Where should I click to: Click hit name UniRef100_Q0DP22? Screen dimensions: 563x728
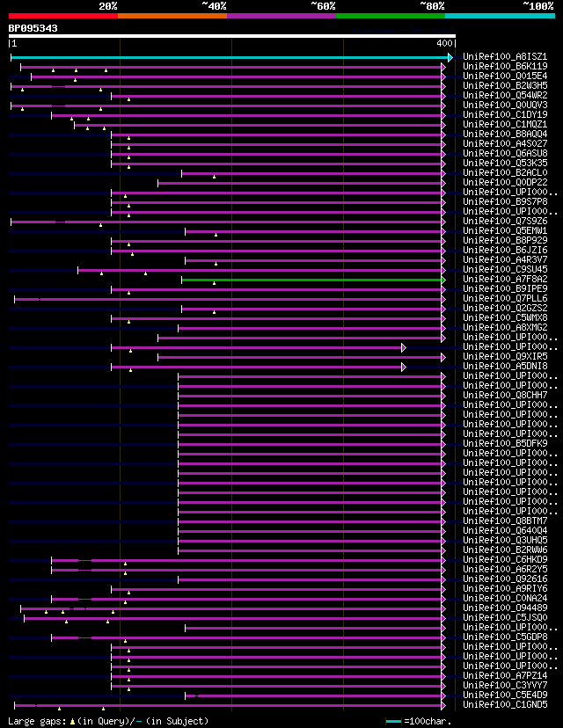tap(505, 183)
